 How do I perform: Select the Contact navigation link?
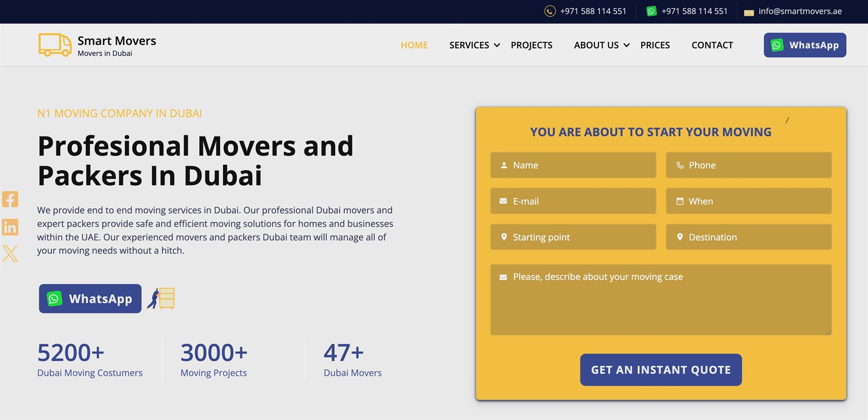coord(712,45)
